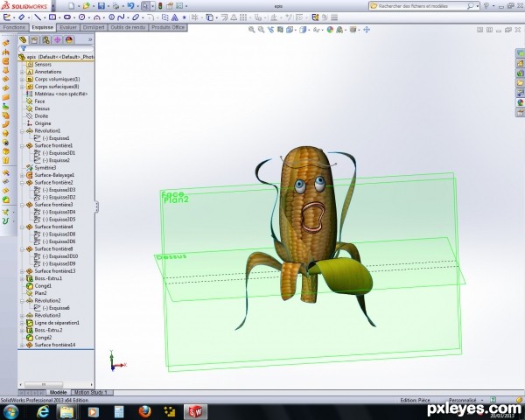Click Zoom to Fit icon
Screen dimensions: 525x420
click(251, 30)
